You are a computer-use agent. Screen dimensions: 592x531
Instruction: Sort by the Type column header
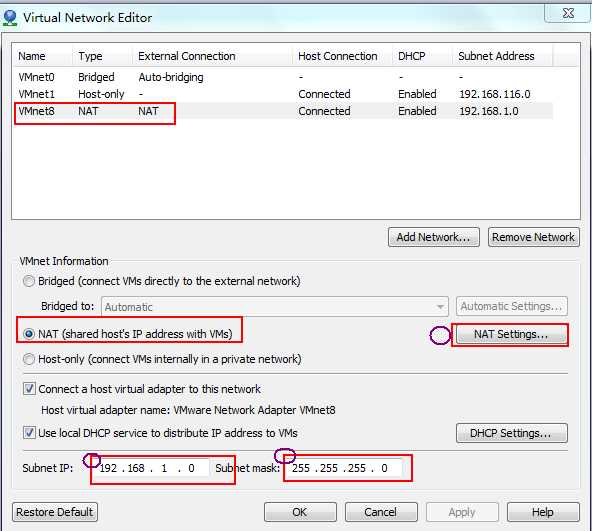tap(102, 56)
